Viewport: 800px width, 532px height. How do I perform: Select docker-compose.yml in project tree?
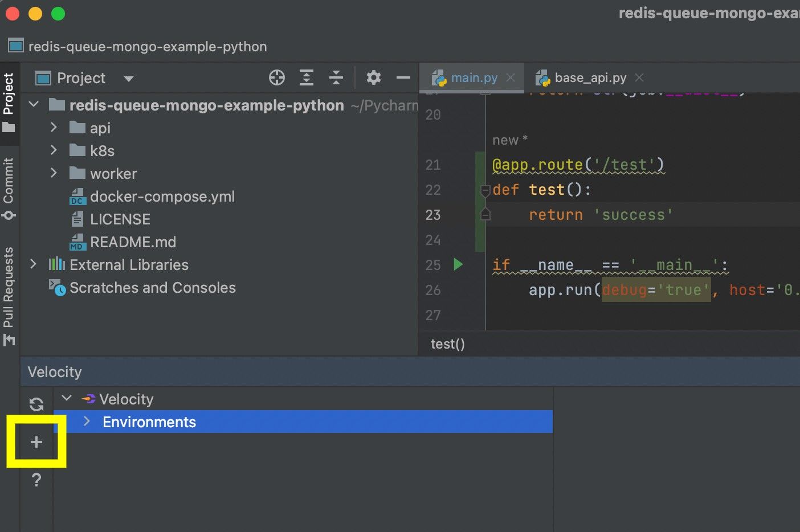(x=162, y=197)
